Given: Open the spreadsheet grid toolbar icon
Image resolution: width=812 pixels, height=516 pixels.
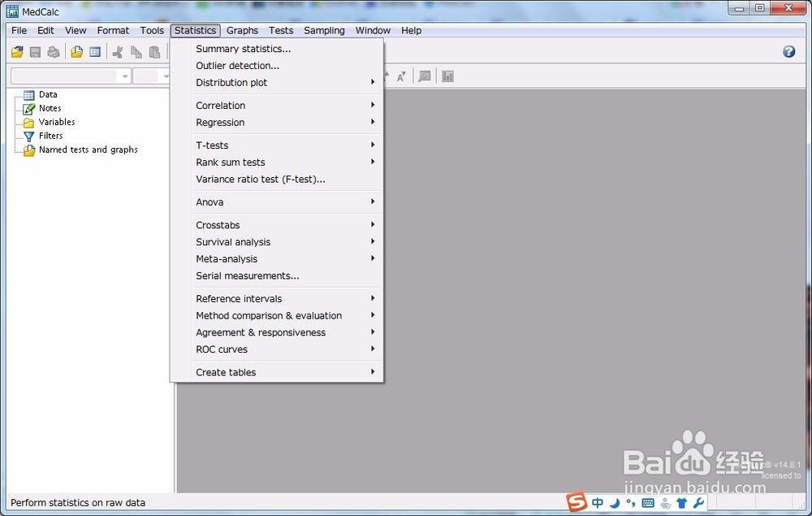Looking at the screenshot, I should [95, 52].
